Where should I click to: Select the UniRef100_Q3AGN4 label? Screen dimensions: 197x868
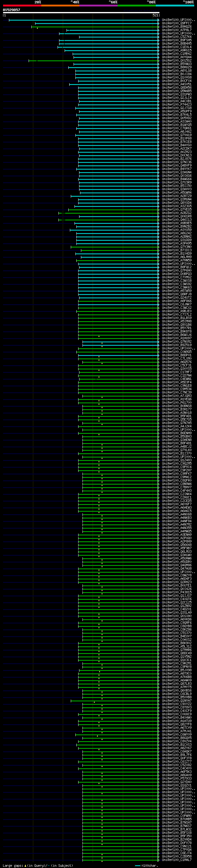click(x=177, y=172)
